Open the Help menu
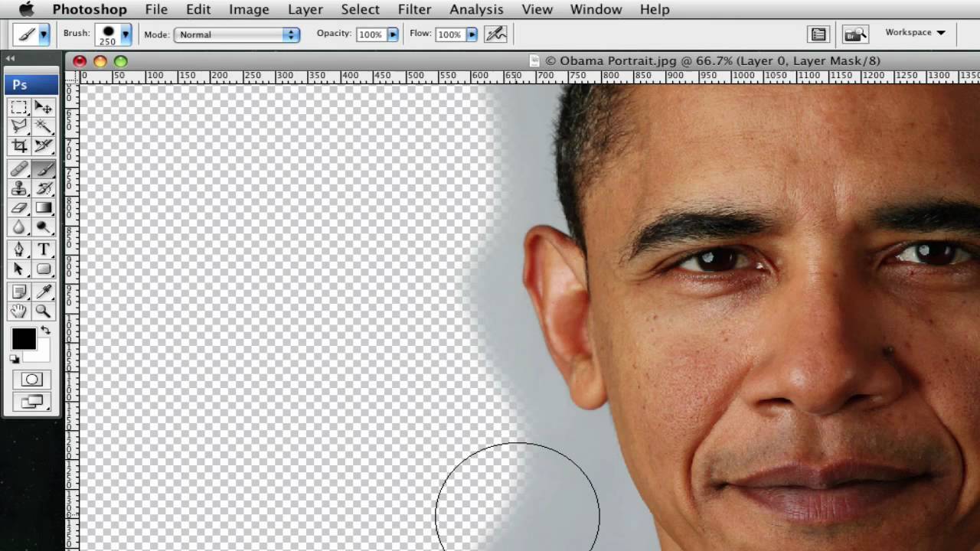Image resolution: width=980 pixels, height=551 pixels. point(655,9)
